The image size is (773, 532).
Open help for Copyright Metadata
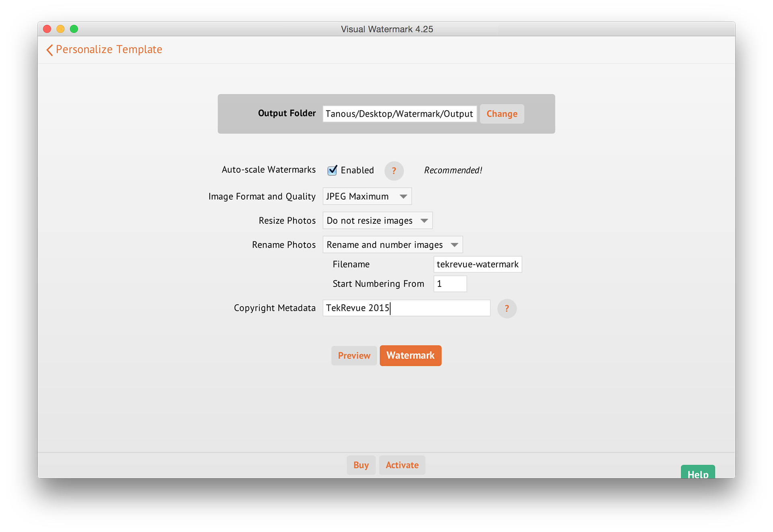click(506, 308)
